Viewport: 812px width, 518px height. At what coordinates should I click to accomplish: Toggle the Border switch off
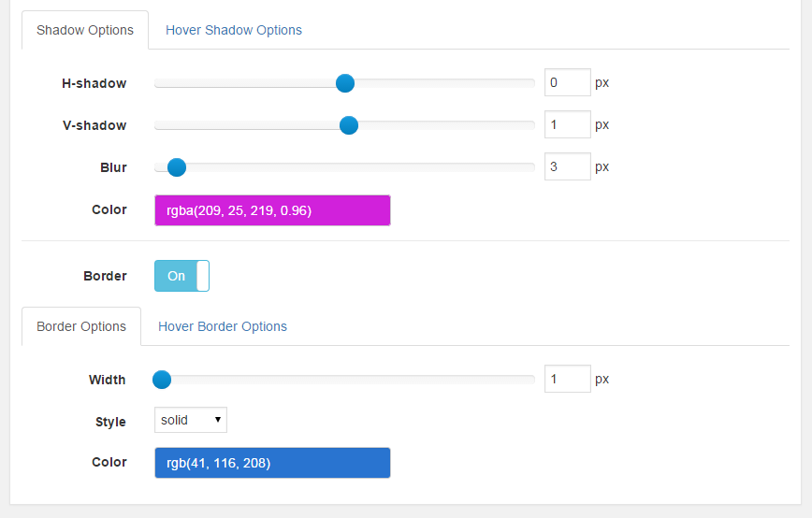click(181, 276)
